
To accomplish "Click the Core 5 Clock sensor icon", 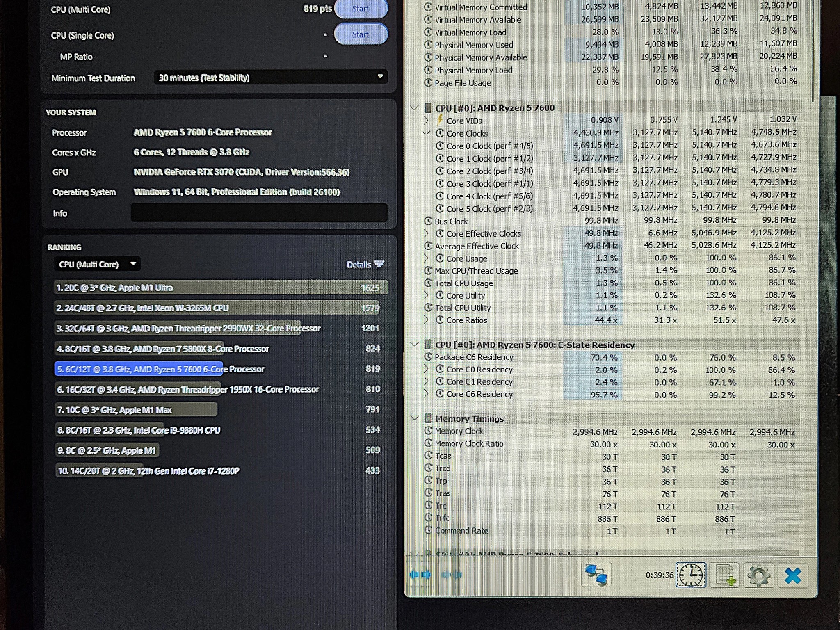I will click(x=440, y=208).
